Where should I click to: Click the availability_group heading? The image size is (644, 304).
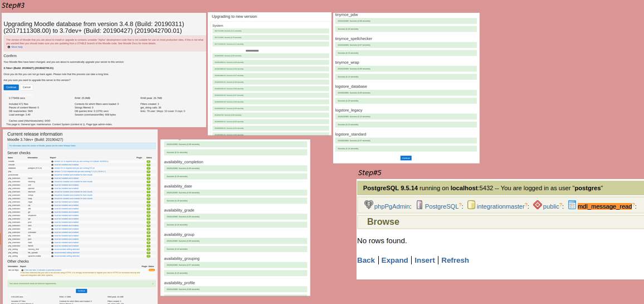pyautogui.click(x=179, y=234)
